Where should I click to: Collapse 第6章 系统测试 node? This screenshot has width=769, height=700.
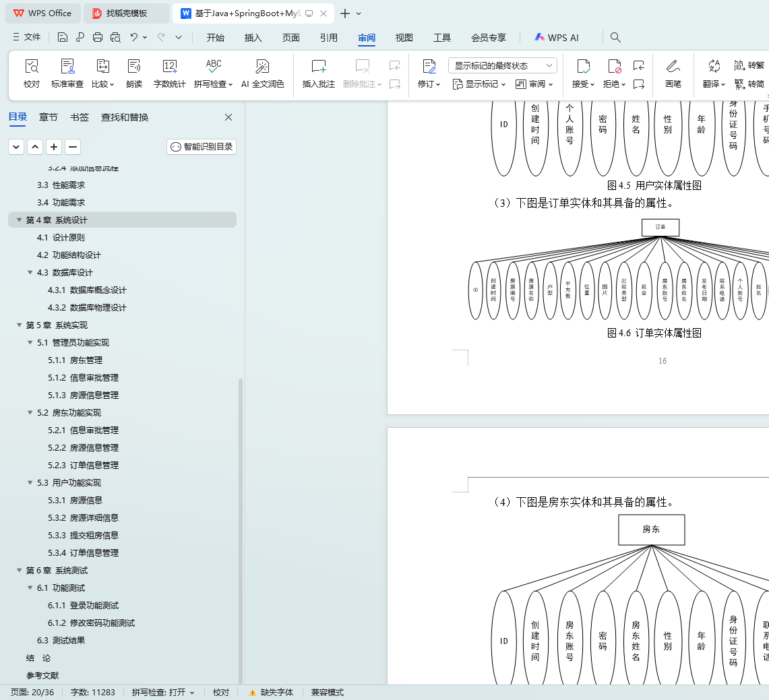19,571
